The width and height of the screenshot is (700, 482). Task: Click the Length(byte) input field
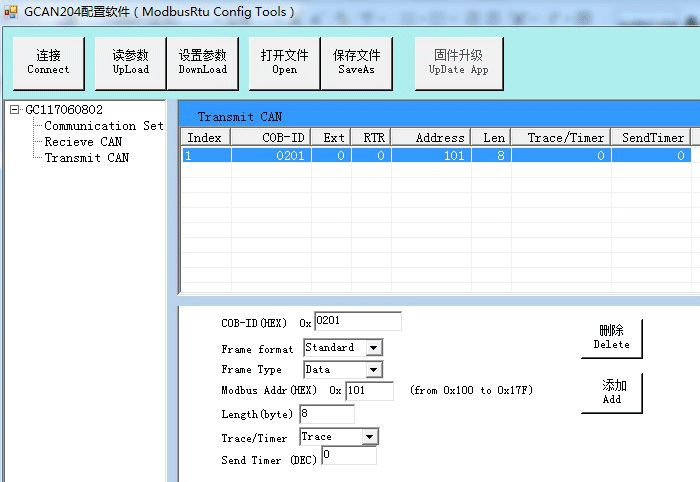tap(326, 413)
